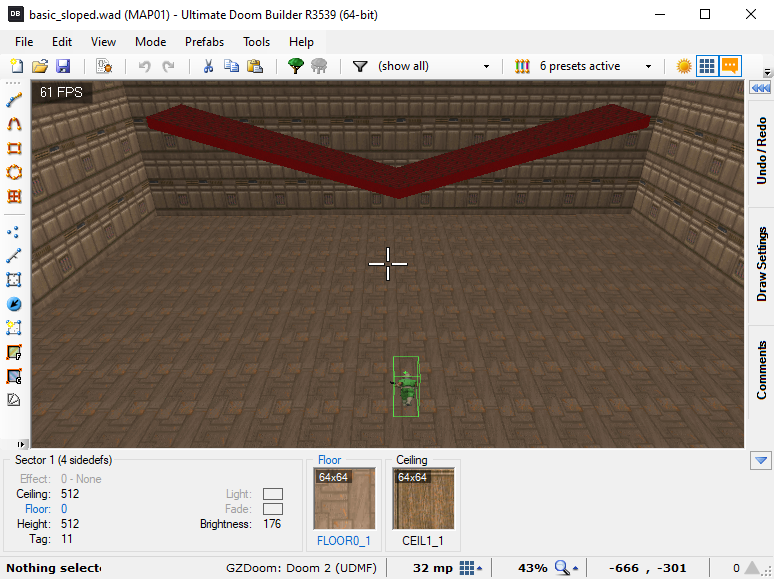The width and height of the screenshot is (774, 579).
Task: Click the things filter funnel icon
Action: coord(360,66)
